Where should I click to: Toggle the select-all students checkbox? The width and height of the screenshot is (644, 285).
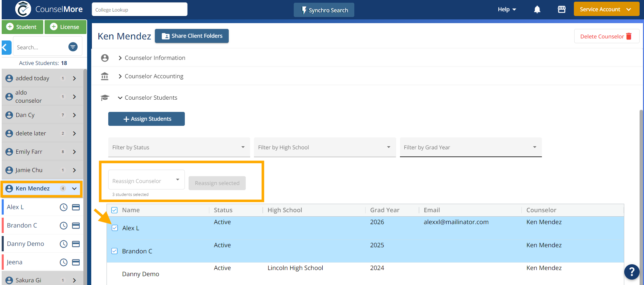(115, 210)
